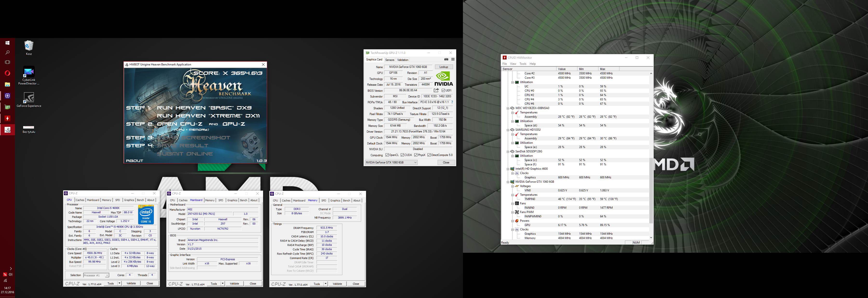The width and height of the screenshot is (868, 298).
Task: Open taskbar search magnifier
Action: point(7,52)
